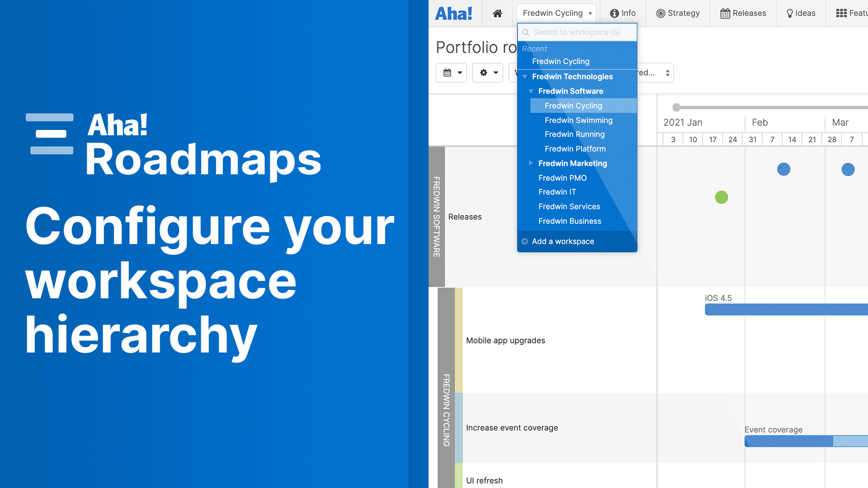Choose Fredwin IT from the menu
This screenshot has width=868, height=488.
(x=557, y=192)
